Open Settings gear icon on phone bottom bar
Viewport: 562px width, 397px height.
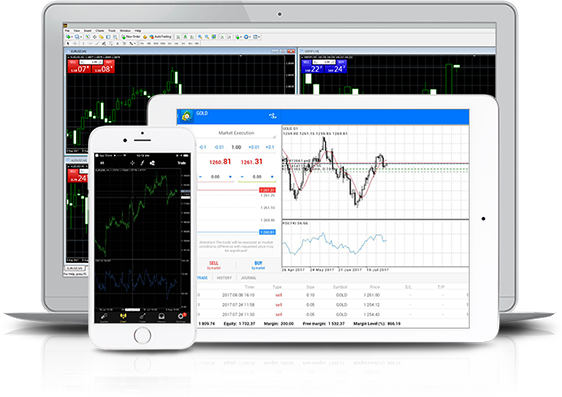[181, 317]
